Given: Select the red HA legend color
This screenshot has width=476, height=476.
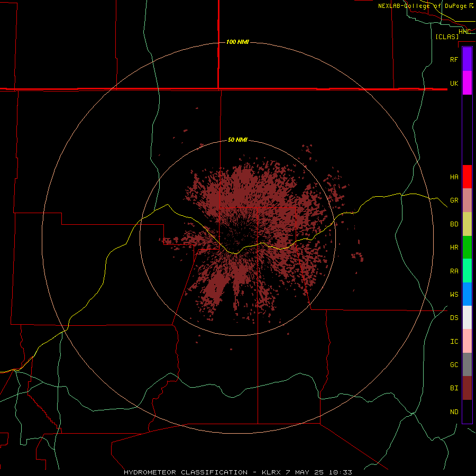Looking at the screenshot, I should click(x=467, y=177).
